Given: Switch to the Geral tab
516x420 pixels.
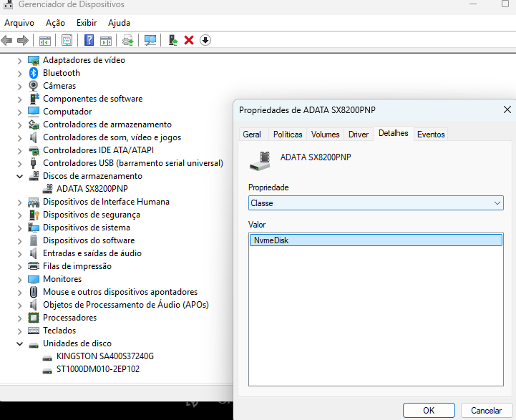Looking at the screenshot, I should point(252,135).
